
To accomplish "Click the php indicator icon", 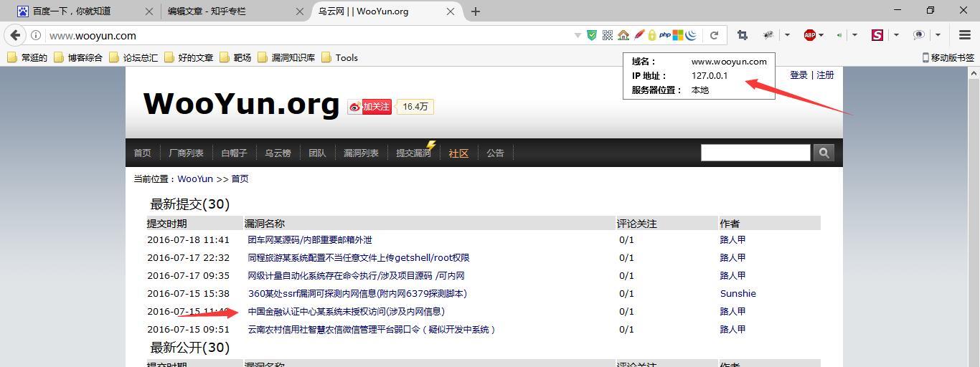I will [665, 35].
